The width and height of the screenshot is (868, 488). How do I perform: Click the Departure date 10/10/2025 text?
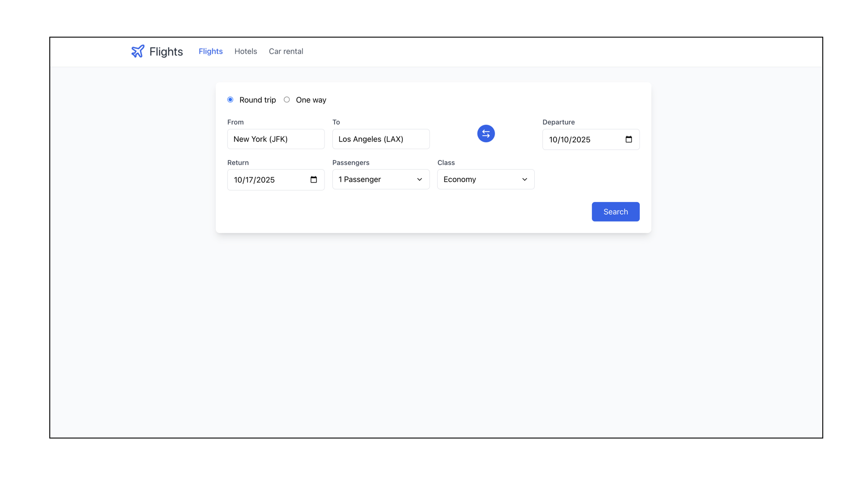coord(570,140)
